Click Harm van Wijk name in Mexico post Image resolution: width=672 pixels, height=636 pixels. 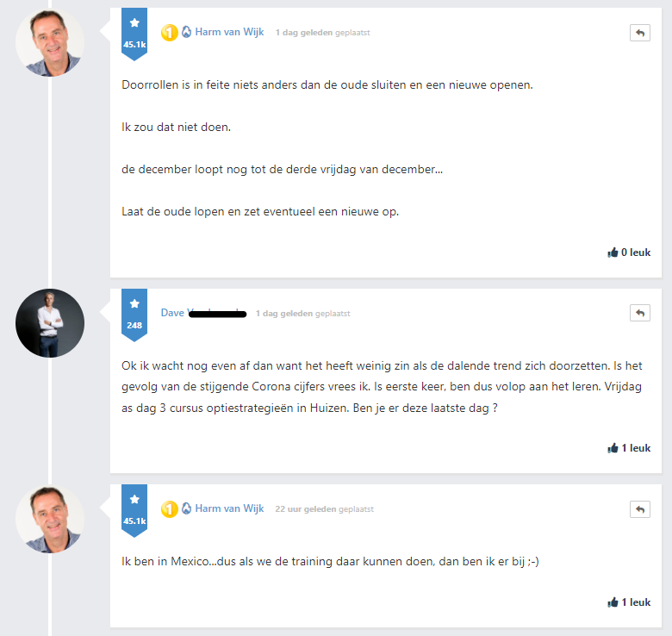click(x=229, y=509)
